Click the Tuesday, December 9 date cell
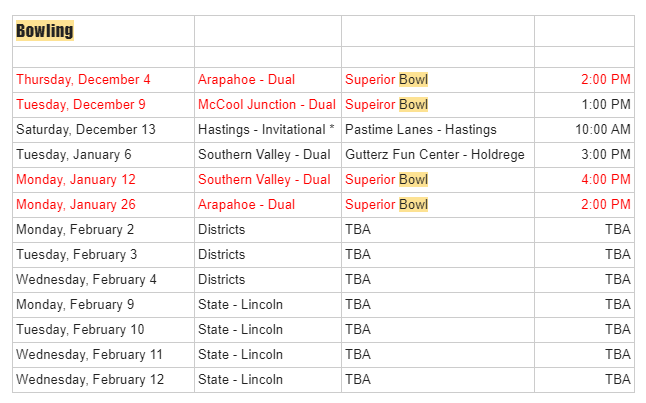The width and height of the screenshot is (646, 403). click(x=81, y=105)
